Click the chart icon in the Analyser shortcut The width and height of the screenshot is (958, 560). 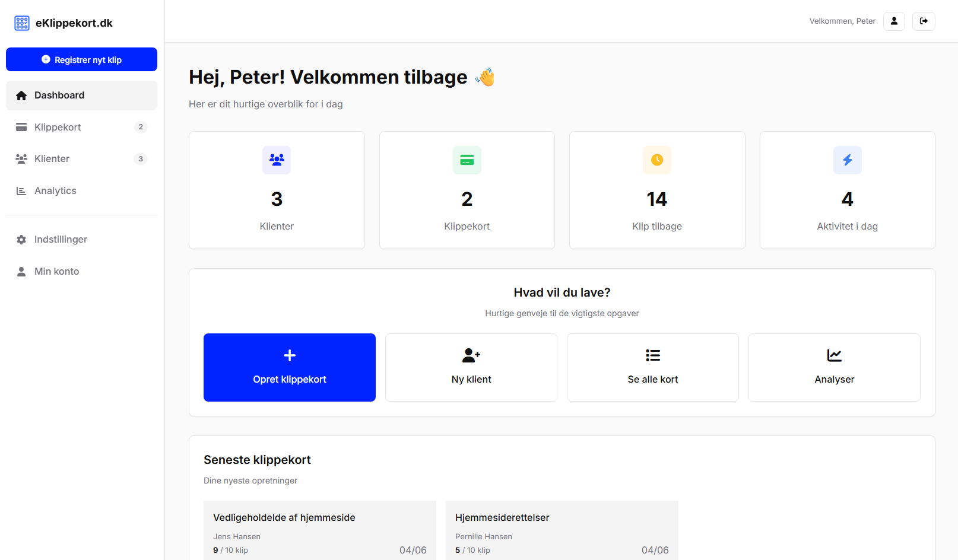834,355
